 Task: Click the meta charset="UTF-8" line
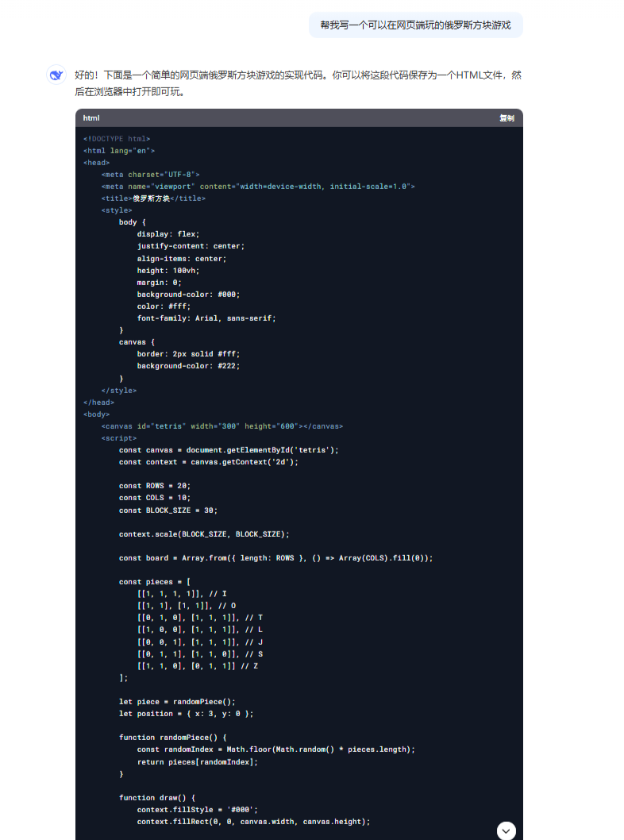tap(151, 175)
